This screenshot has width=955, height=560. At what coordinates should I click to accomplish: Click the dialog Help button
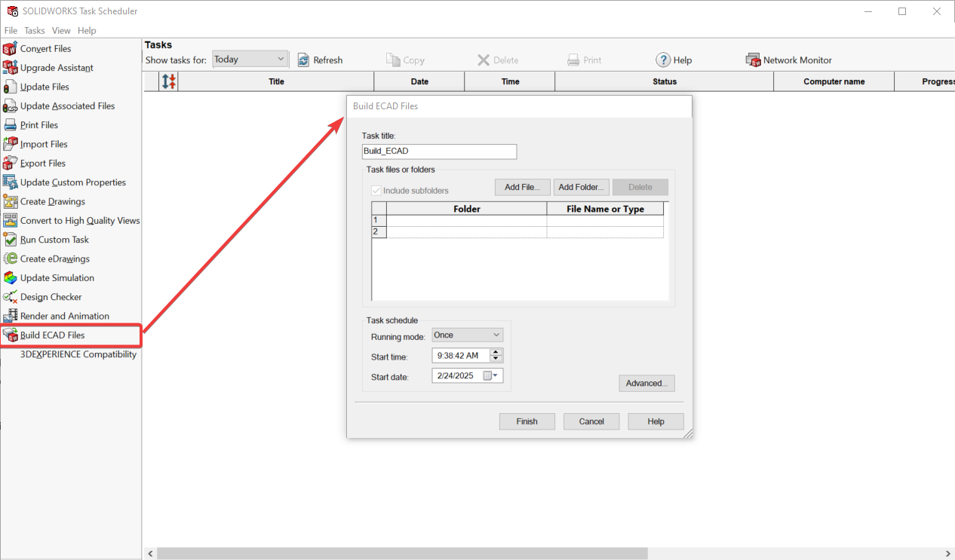(x=656, y=421)
